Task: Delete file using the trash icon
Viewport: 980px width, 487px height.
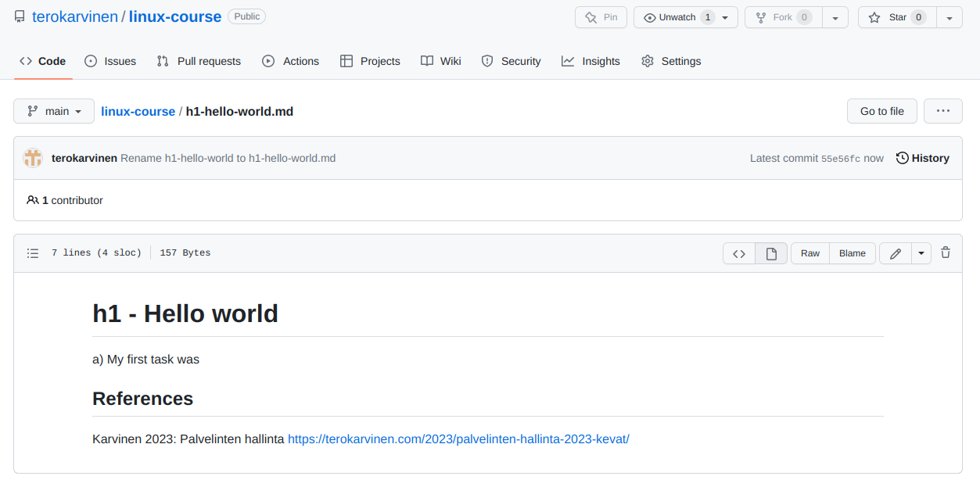Action: click(x=946, y=252)
